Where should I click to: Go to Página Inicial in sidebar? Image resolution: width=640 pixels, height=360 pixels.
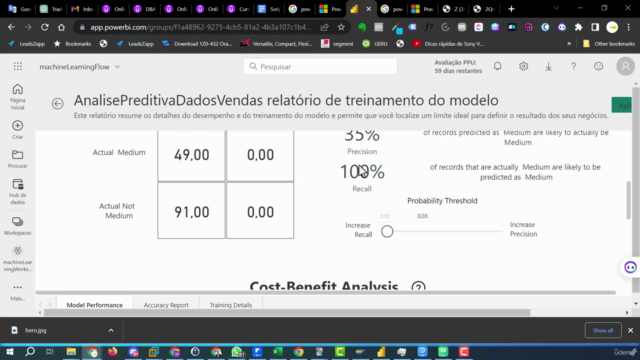(x=18, y=96)
